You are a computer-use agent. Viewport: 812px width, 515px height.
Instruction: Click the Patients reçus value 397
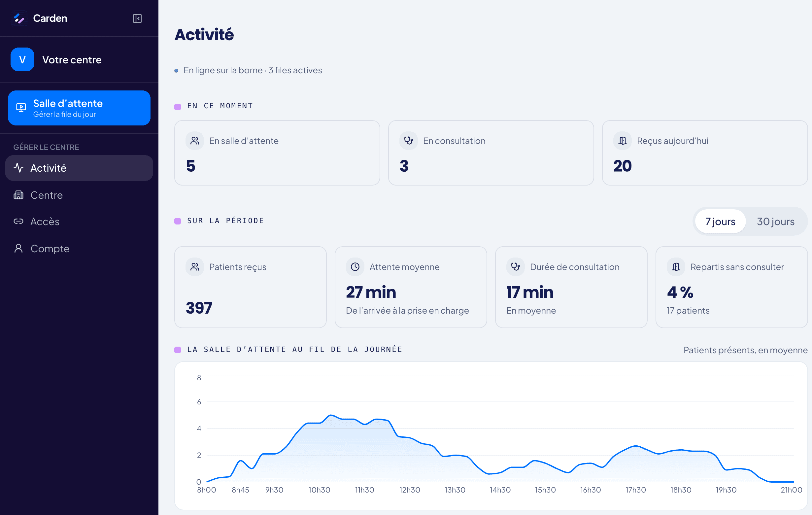tap(199, 308)
